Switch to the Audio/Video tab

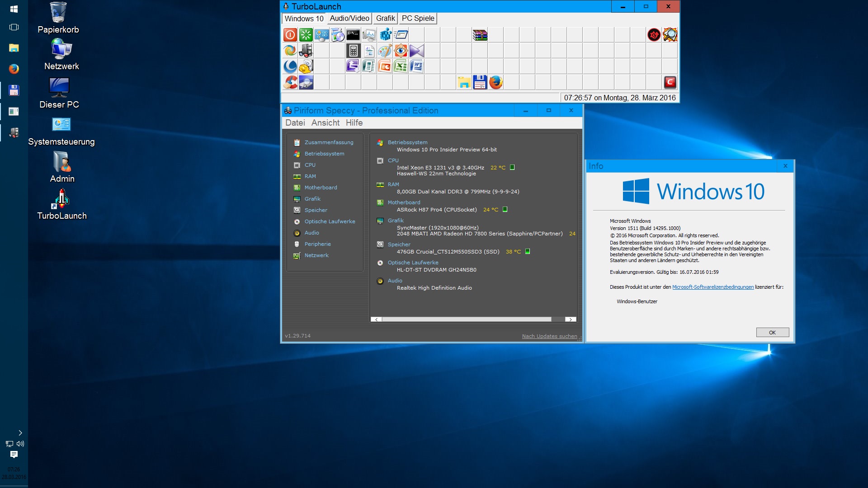tap(349, 19)
